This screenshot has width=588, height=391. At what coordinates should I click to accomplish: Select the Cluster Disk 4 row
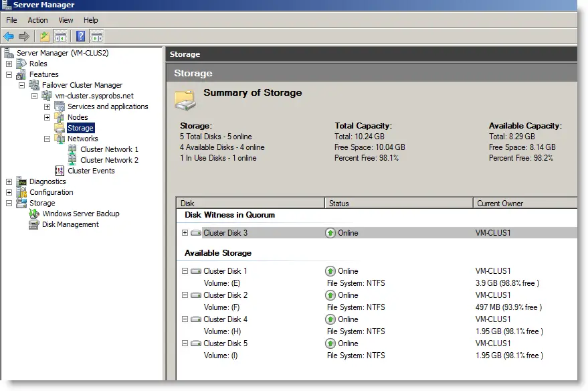[377, 319]
